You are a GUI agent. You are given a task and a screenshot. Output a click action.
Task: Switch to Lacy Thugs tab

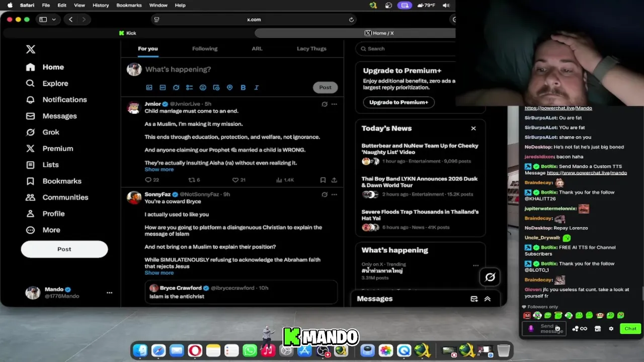[311, 49]
